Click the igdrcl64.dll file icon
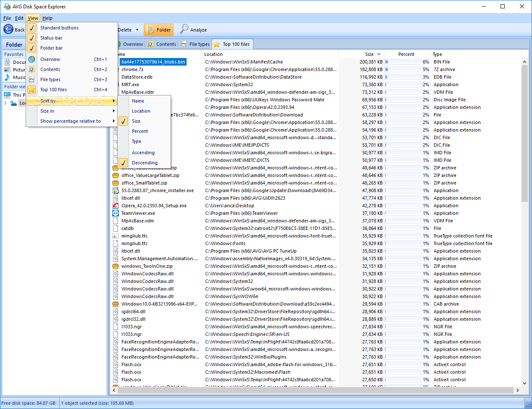The height and width of the screenshot is (409, 532). click(x=116, y=311)
